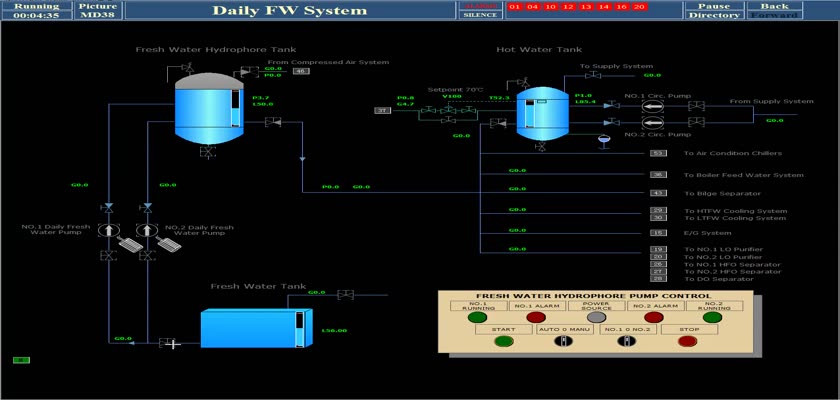The width and height of the screenshot is (840, 400).
Task: Click NO.1 Circ. Pump discharge valve
Action: 611,105
